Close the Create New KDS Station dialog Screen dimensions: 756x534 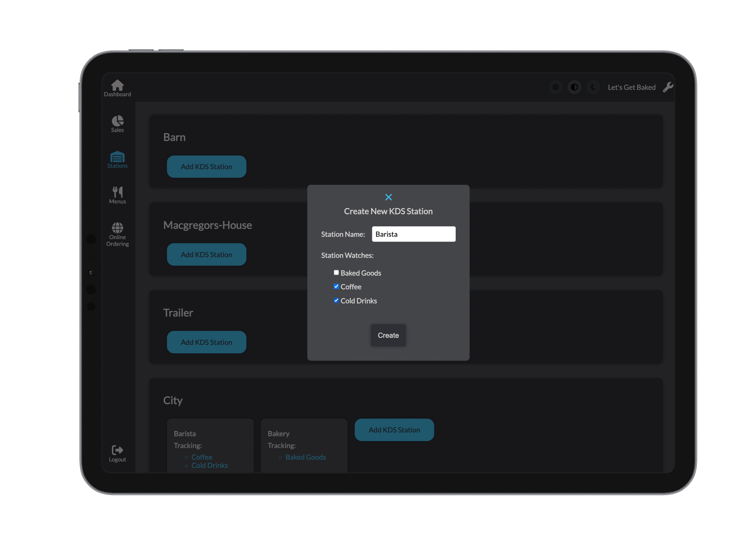[x=388, y=197]
